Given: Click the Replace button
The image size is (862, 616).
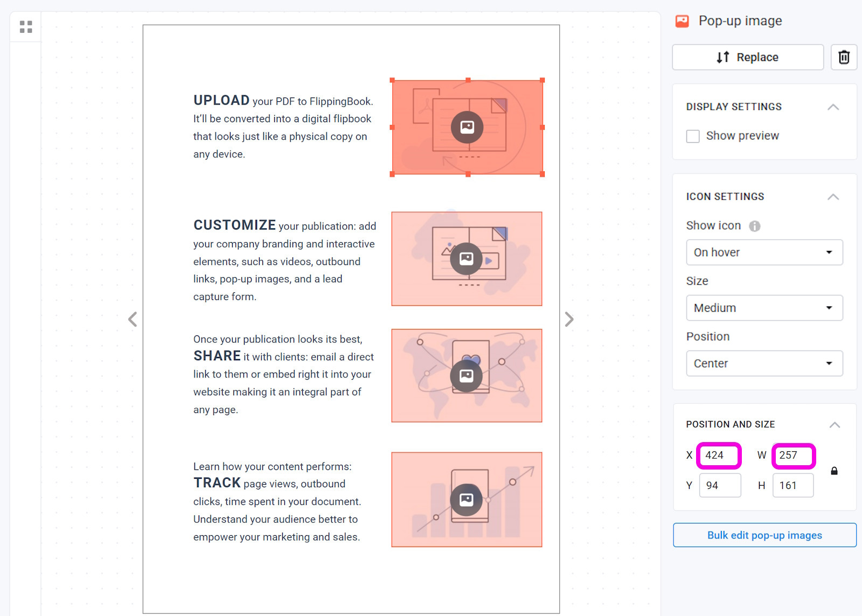Looking at the screenshot, I should point(748,57).
